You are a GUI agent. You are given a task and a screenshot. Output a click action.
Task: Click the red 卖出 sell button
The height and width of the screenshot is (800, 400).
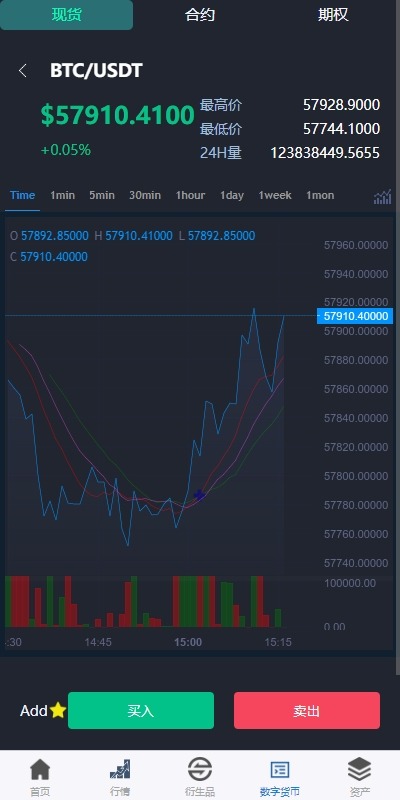(307, 710)
